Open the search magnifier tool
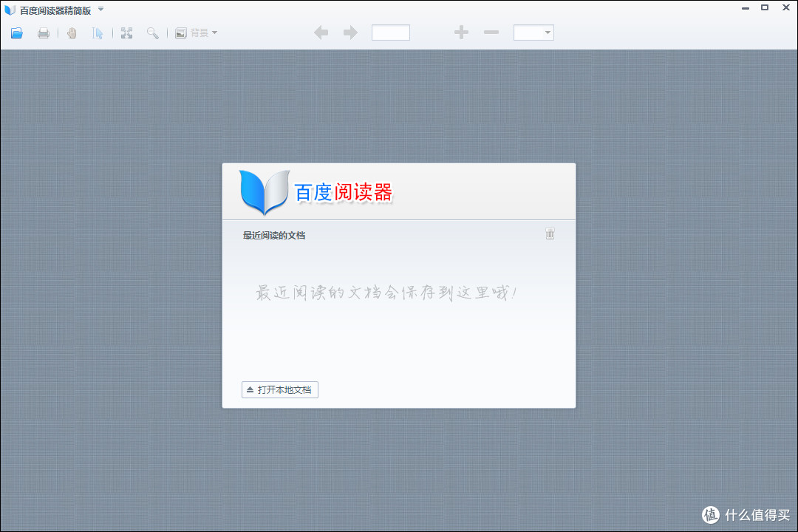 153,33
